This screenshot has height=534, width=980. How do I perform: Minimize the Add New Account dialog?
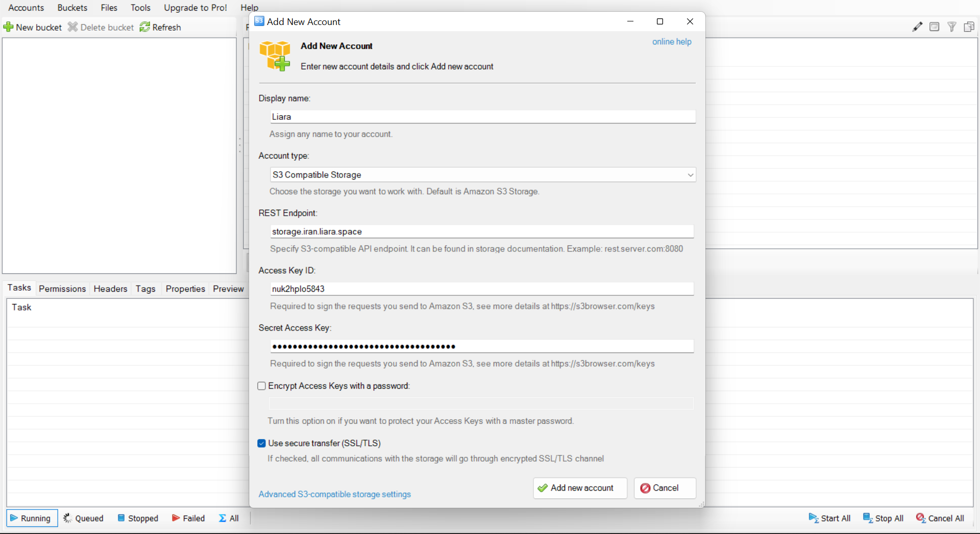point(630,21)
